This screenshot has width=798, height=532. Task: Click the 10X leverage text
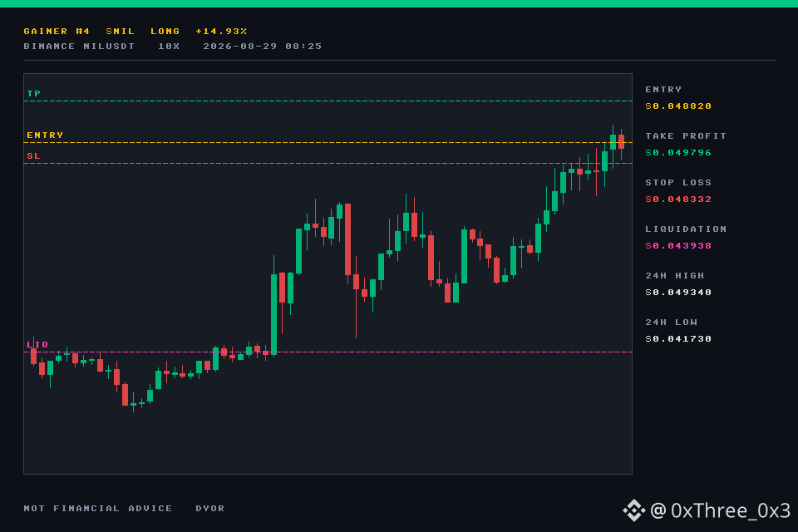click(x=169, y=47)
